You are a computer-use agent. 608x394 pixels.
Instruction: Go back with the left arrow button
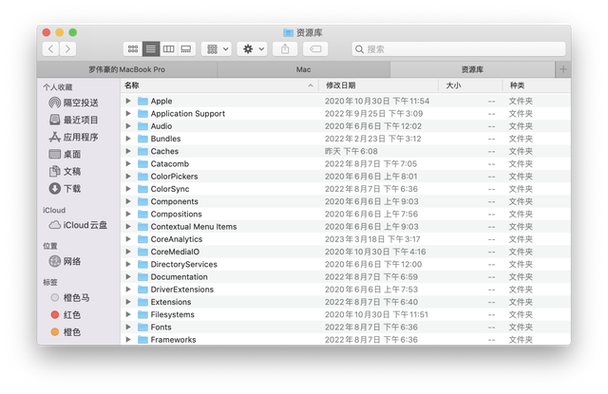(x=51, y=49)
